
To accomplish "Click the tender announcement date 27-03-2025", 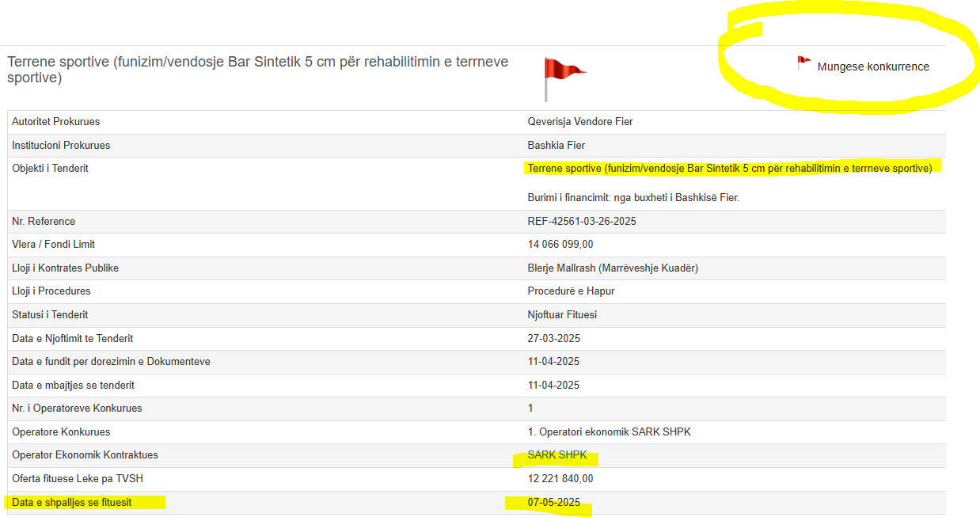I will [554, 339].
